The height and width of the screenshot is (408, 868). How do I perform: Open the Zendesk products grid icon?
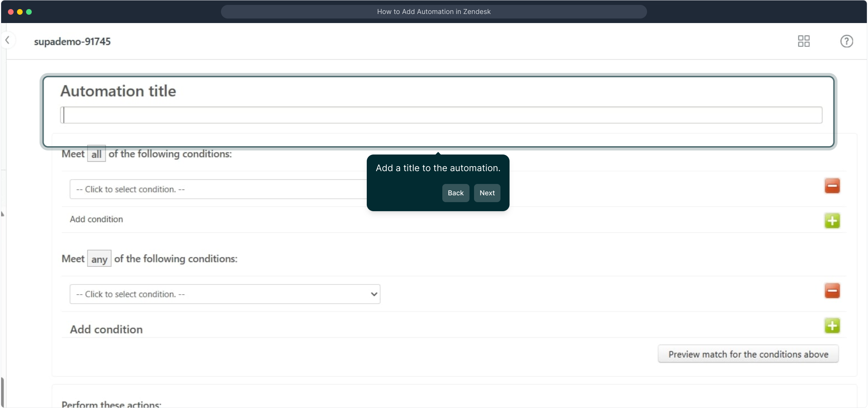(x=803, y=41)
